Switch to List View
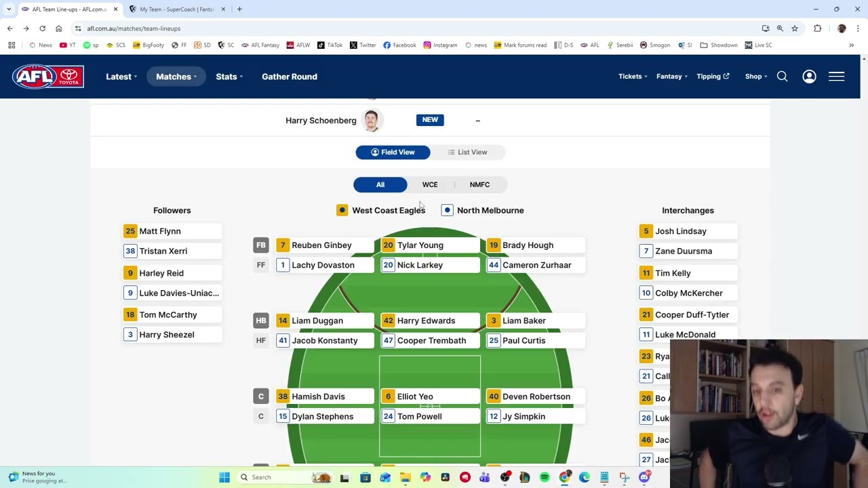This screenshot has width=868, height=488. (468, 152)
